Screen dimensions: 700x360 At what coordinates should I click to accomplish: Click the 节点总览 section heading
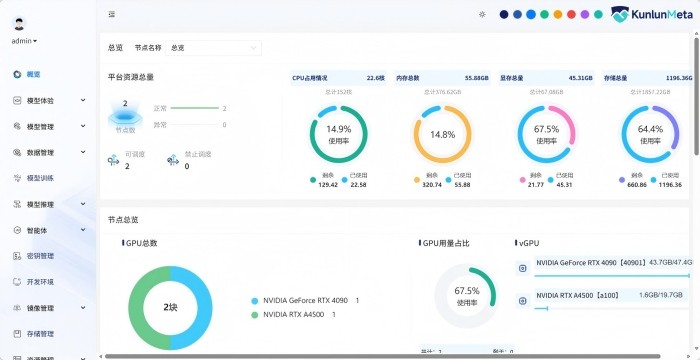[x=123, y=219]
